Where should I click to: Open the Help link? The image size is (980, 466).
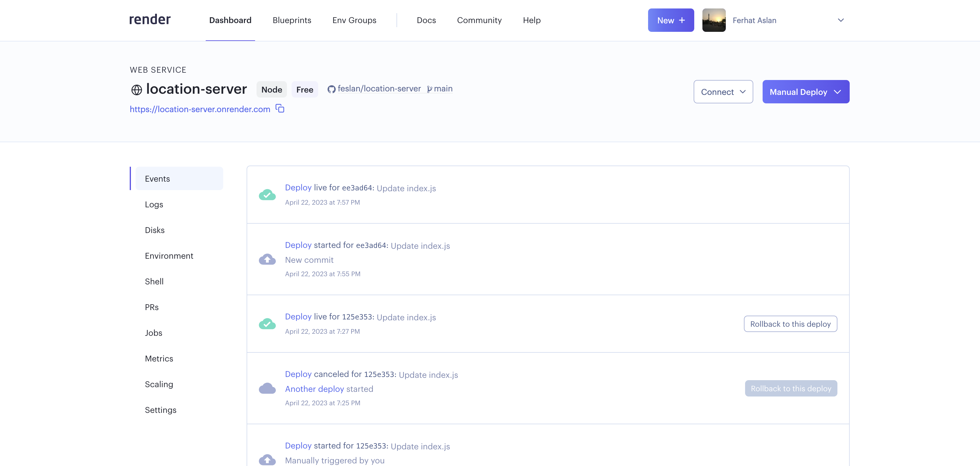(531, 20)
